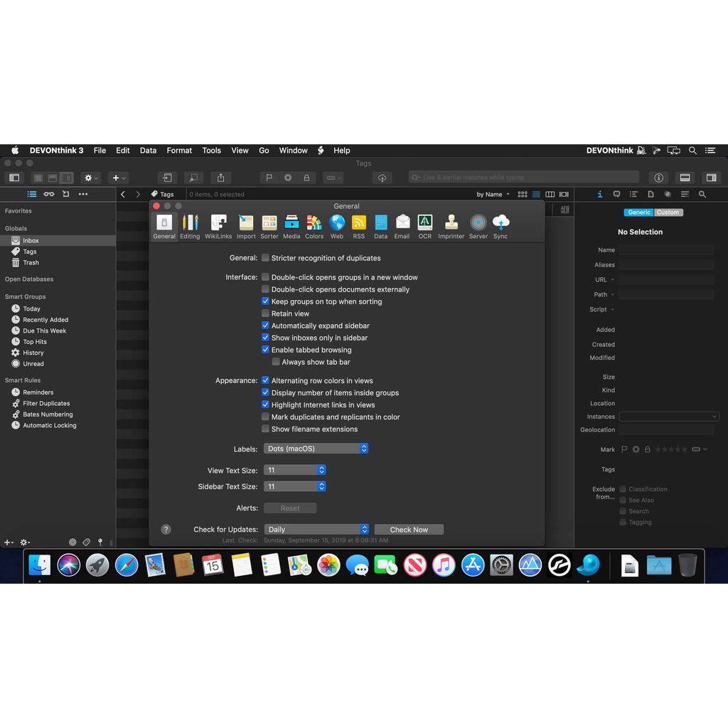Viewport: 728px width, 728px height.
Task: Click the share toolbar icon
Action: [220, 177]
